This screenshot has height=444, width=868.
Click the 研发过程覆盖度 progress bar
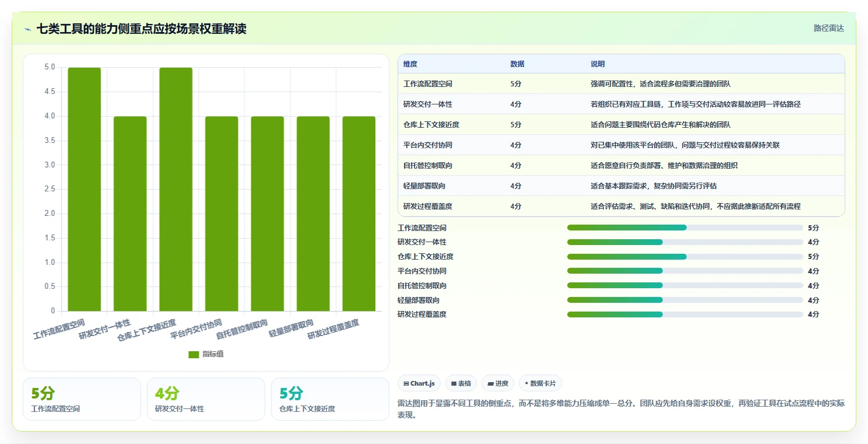click(685, 314)
